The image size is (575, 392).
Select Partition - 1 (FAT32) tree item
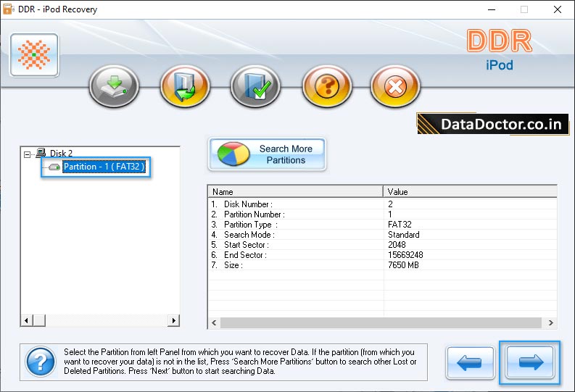coord(104,167)
